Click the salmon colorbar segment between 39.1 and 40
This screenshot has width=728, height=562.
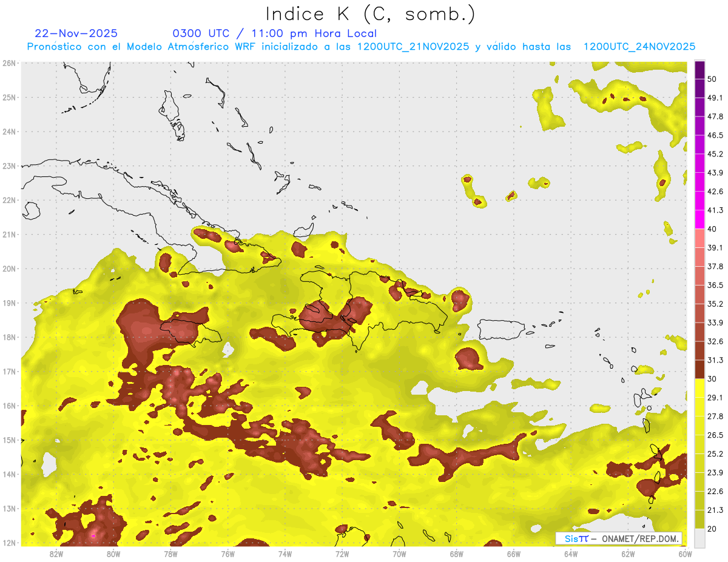[x=699, y=238]
